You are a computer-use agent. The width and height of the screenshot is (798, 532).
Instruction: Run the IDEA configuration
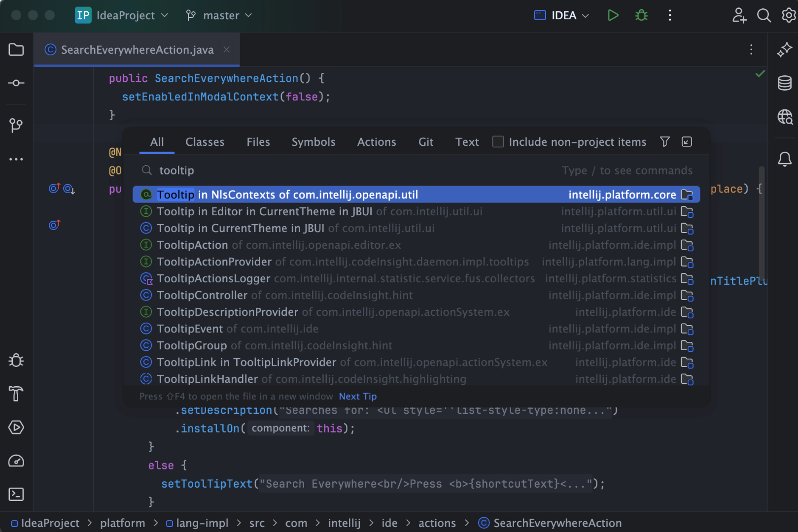point(613,15)
